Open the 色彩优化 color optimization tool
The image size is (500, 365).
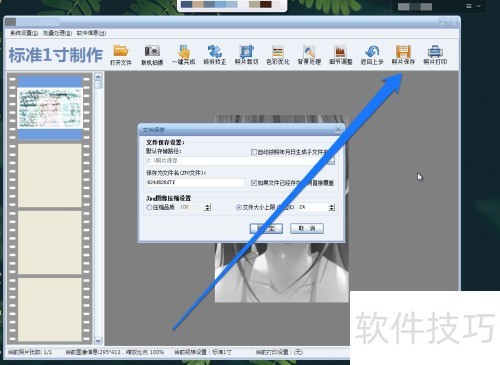coord(278,55)
